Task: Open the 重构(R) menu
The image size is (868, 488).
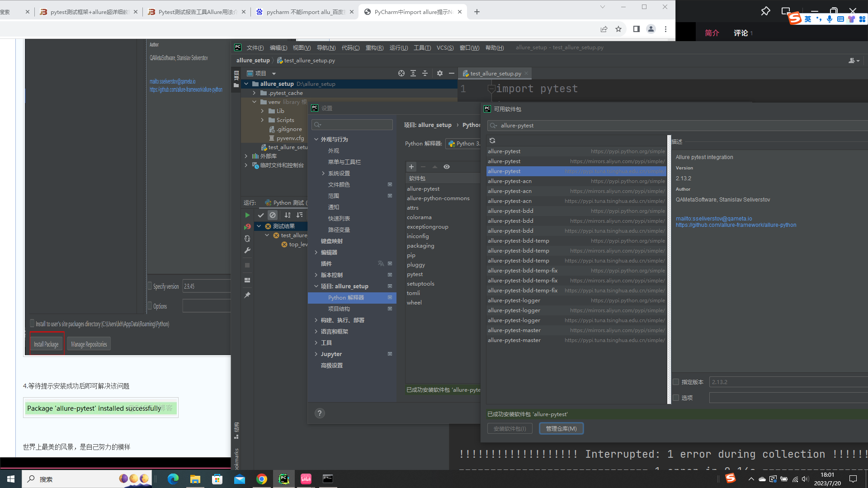Action: [374, 47]
